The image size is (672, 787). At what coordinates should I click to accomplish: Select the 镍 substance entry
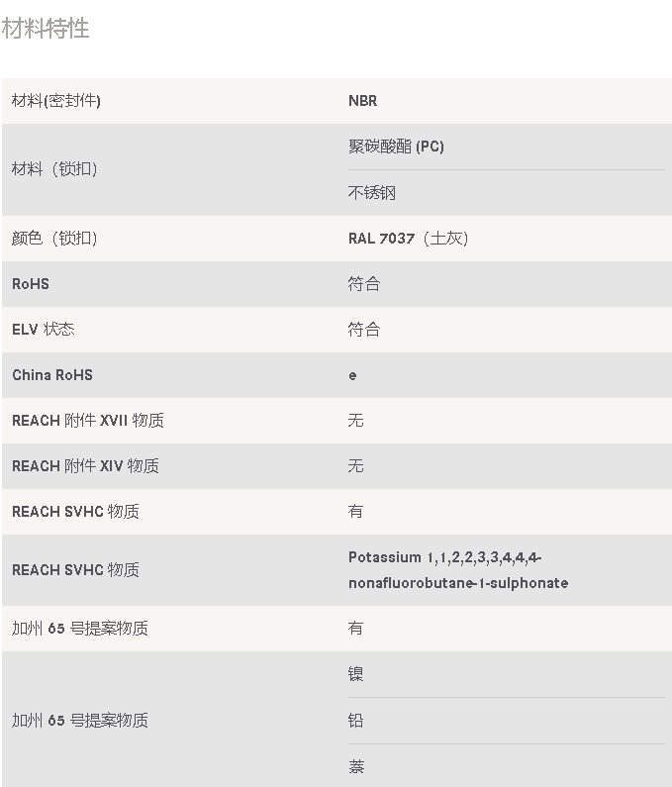click(x=355, y=674)
